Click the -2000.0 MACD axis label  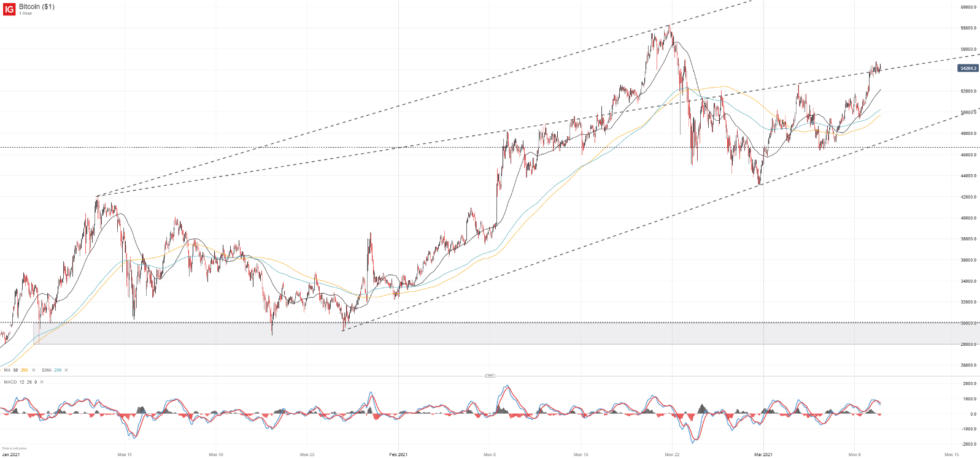(969, 444)
